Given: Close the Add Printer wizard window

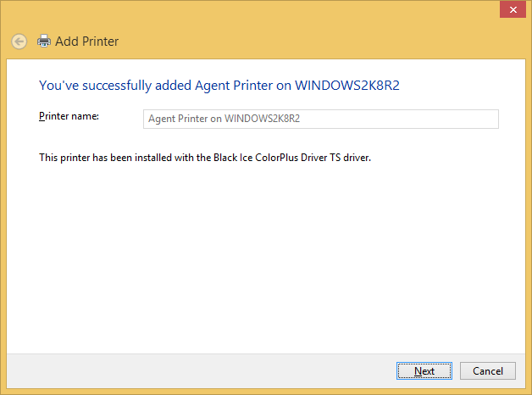Looking at the screenshot, I should [x=511, y=8].
